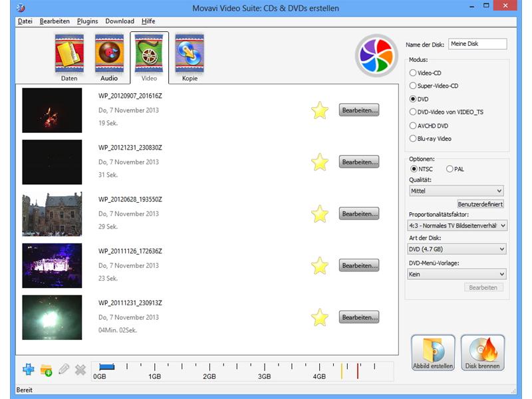Click star icon for WP_20120628_193550Z
The height and width of the screenshot is (399, 532).
320,214
